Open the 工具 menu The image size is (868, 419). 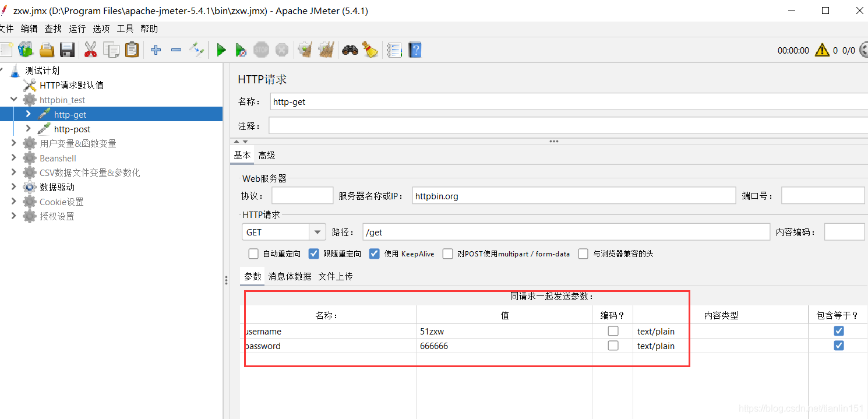[x=125, y=29]
